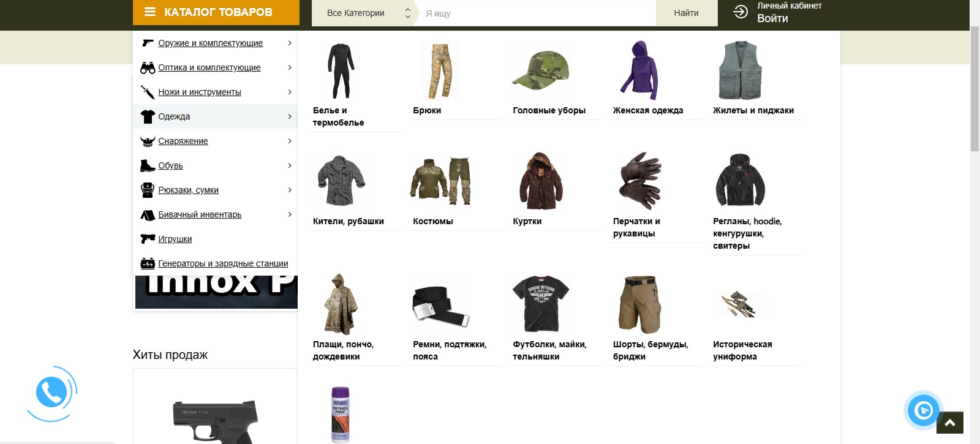Image resolution: width=980 pixels, height=444 pixels.
Task: Click Войти to log in
Action: 772,18
